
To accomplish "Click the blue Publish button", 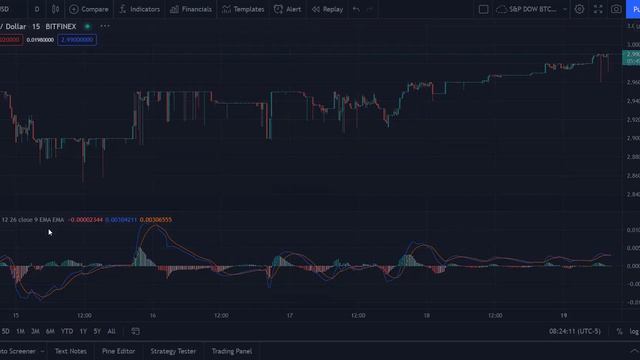I will [x=633, y=9].
